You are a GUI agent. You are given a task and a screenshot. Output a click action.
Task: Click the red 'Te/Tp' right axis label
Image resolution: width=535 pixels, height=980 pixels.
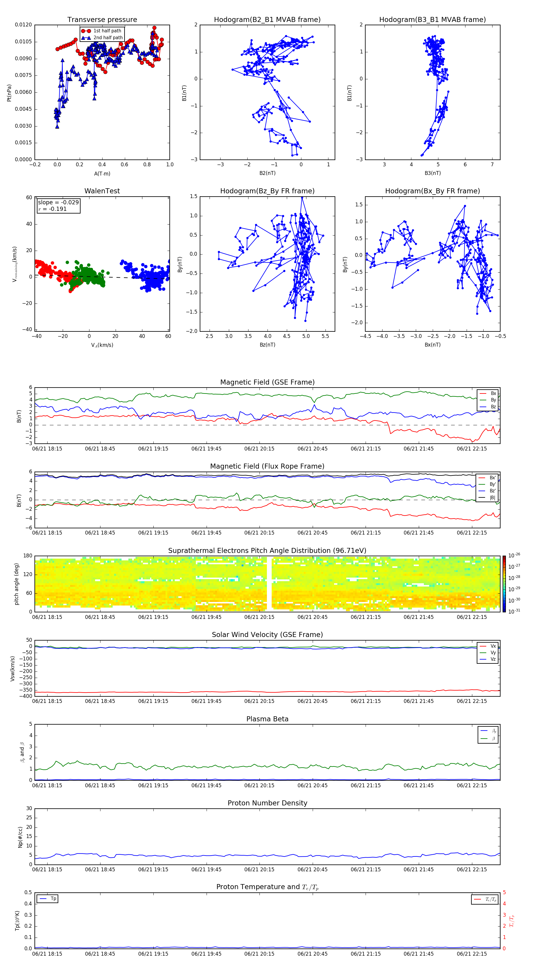512,921
